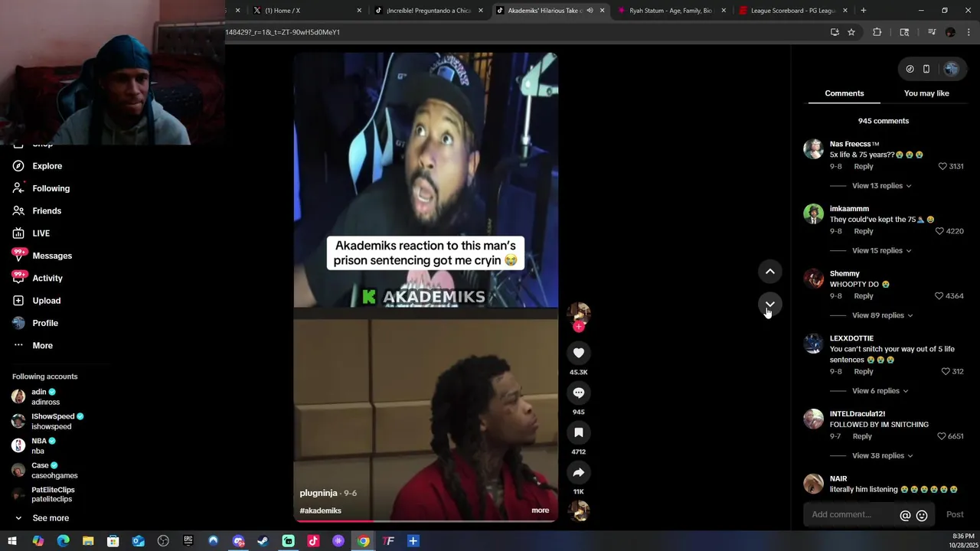Reply to INTELDracula12! comment
Viewport: 980px width, 551px height.
pos(862,436)
